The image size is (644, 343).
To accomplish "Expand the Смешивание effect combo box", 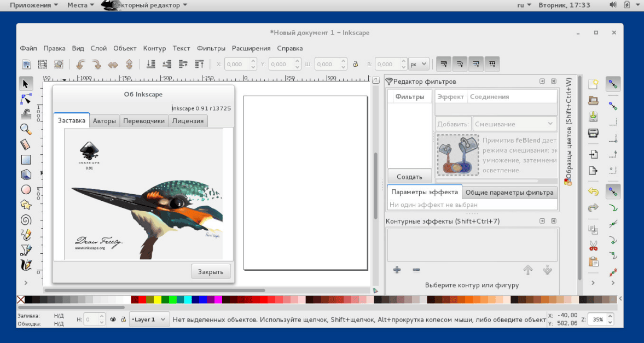I will (514, 124).
